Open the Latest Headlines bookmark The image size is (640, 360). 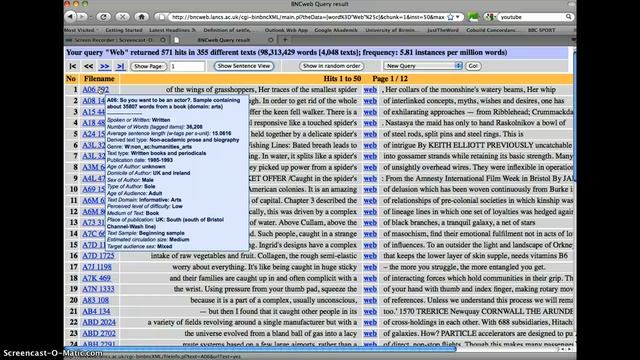click(172, 30)
